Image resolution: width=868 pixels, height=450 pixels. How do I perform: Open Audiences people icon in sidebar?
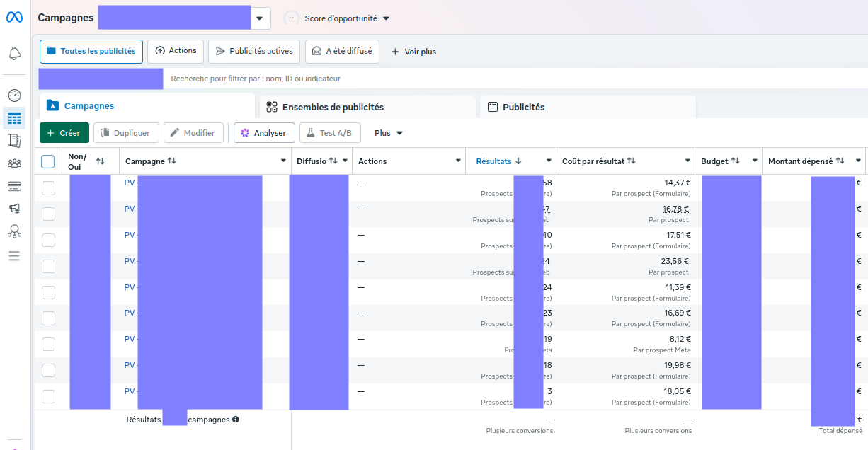pos(14,163)
